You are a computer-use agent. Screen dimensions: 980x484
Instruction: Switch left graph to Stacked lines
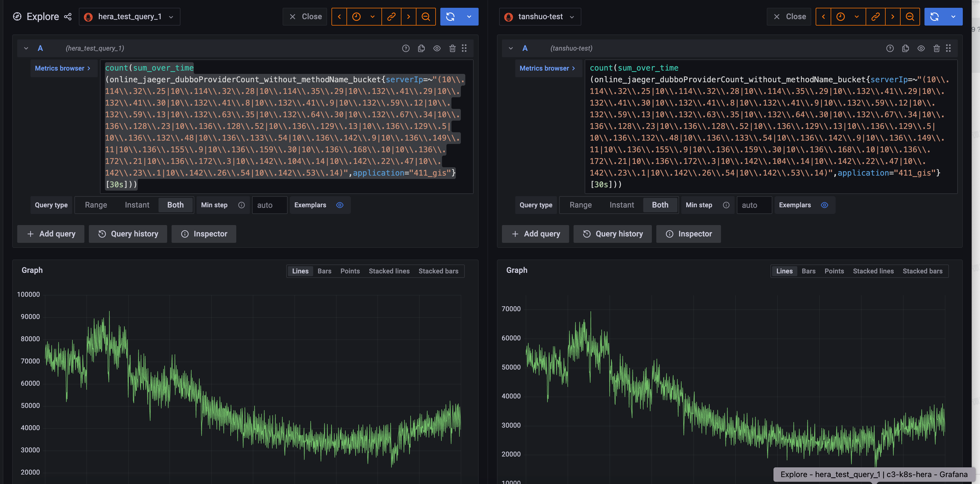[x=389, y=271]
